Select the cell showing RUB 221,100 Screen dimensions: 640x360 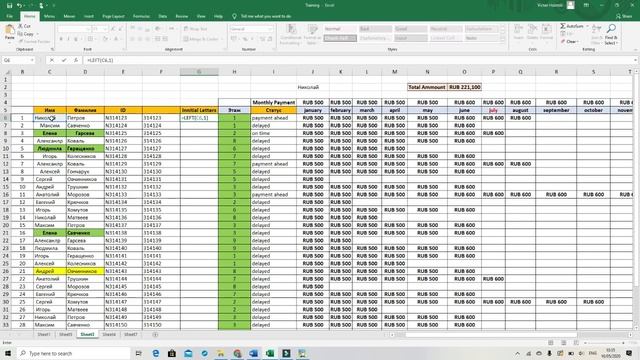464,87
